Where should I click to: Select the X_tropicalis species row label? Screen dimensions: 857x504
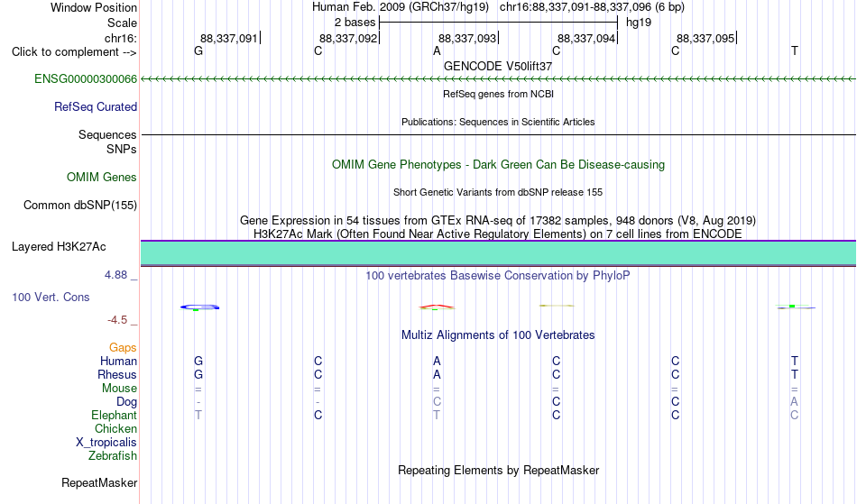pos(106,443)
